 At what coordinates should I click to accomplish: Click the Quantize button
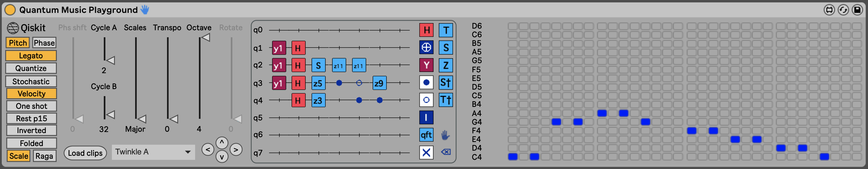31,68
